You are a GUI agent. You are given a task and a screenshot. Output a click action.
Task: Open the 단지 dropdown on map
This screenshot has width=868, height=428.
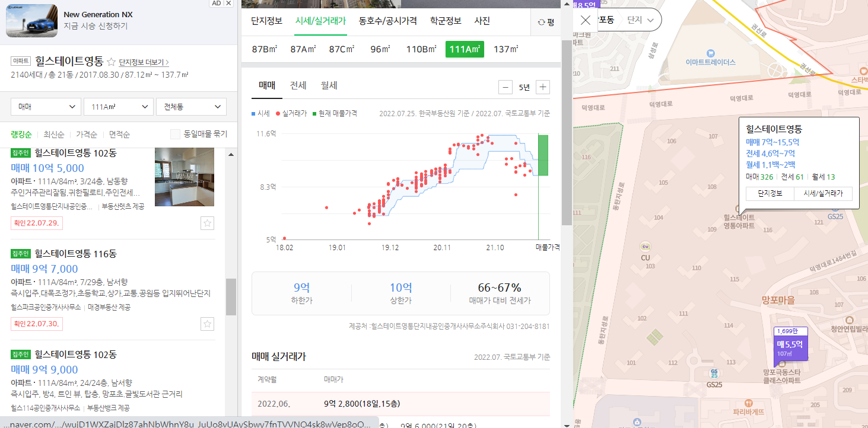pyautogui.click(x=641, y=20)
